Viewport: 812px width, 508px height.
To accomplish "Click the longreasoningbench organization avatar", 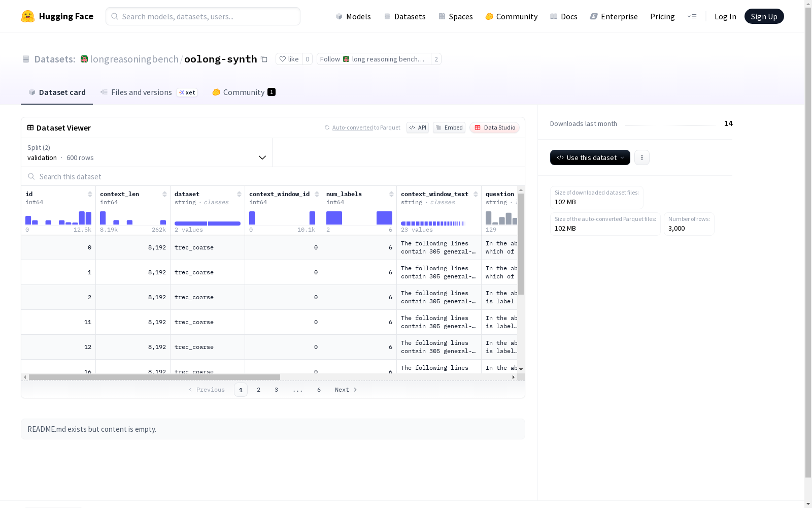I will click(84, 59).
